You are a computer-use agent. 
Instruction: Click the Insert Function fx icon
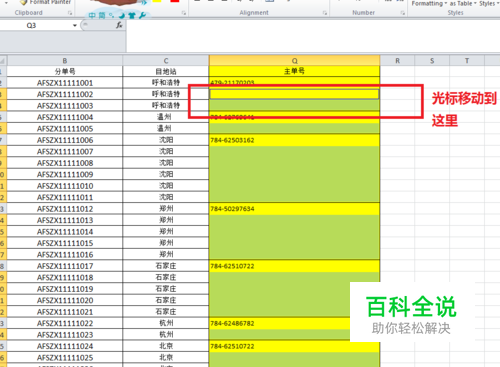pos(119,25)
